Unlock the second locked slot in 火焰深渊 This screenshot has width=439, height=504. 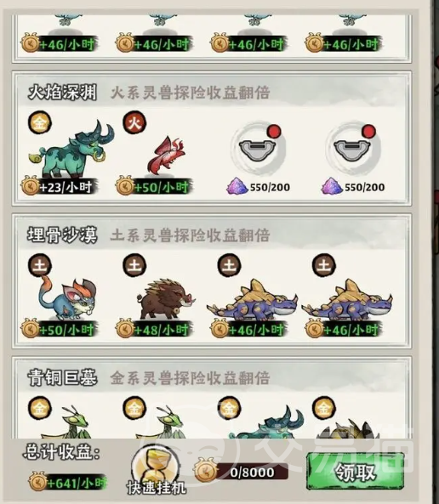pyautogui.click(x=352, y=149)
